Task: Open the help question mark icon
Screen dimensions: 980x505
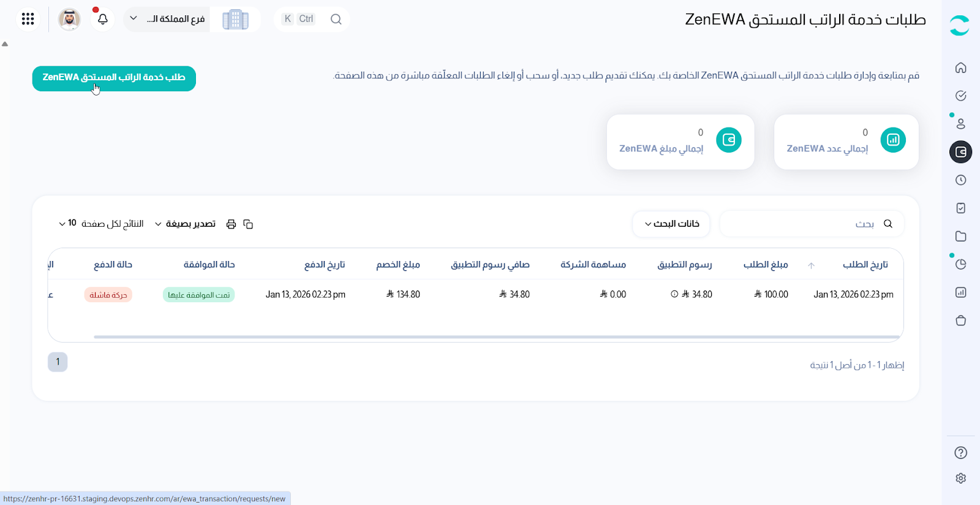Action: click(x=960, y=453)
